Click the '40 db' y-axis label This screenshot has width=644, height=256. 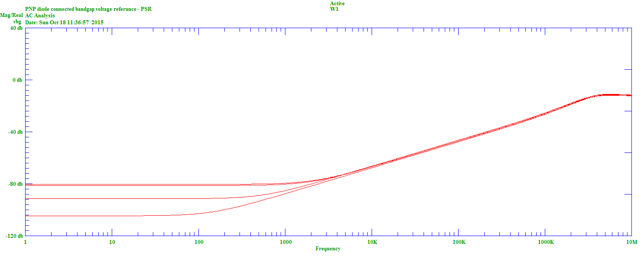[16, 28]
